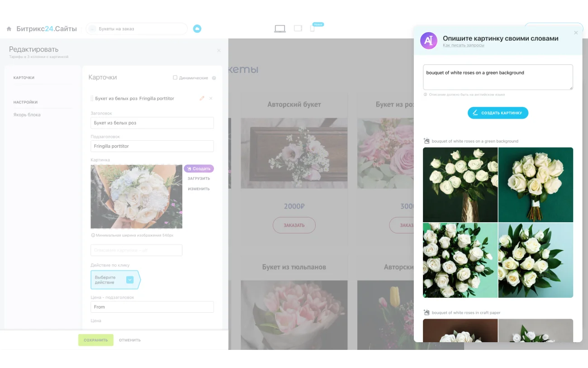Click ЗАГРУЗИТЬ to upload an image
This screenshot has width=588, height=368.
click(x=200, y=178)
